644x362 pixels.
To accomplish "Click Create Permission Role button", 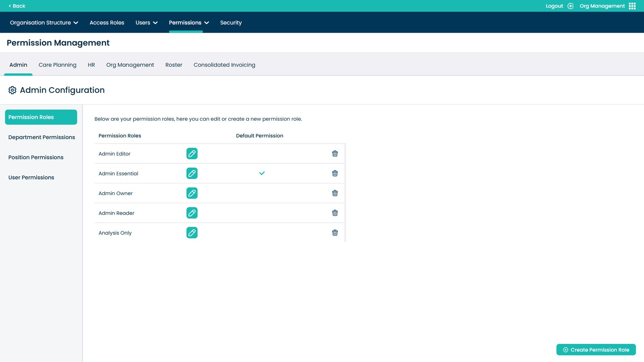I will [x=596, y=350].
